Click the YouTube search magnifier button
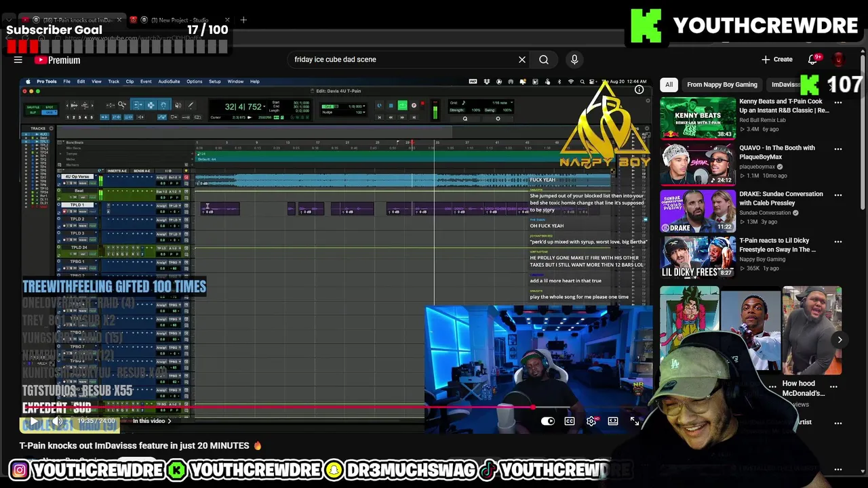 (x=544, y=60)
